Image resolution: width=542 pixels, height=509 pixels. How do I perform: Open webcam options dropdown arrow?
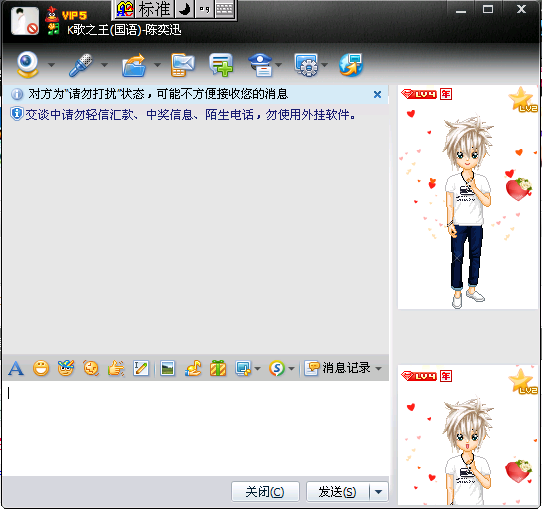pyautogui.click(x=52, y=65)
